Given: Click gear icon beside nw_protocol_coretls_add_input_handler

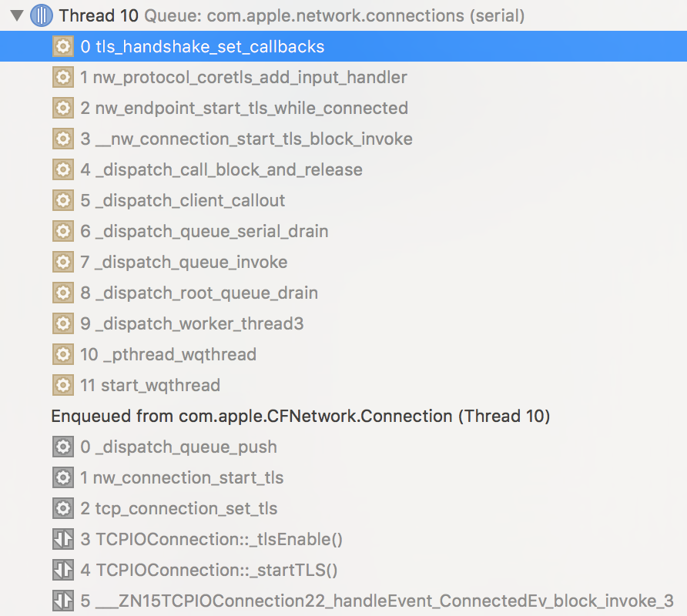Looking at the screenshot, I should [x=62, y=77].
